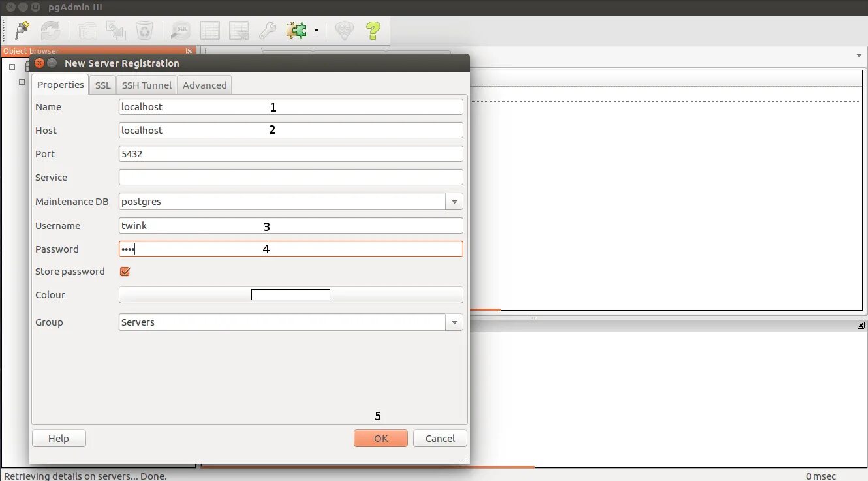The image size is (868, 481).
Task: Switch to the Properties tab
Action: point(61,84)
